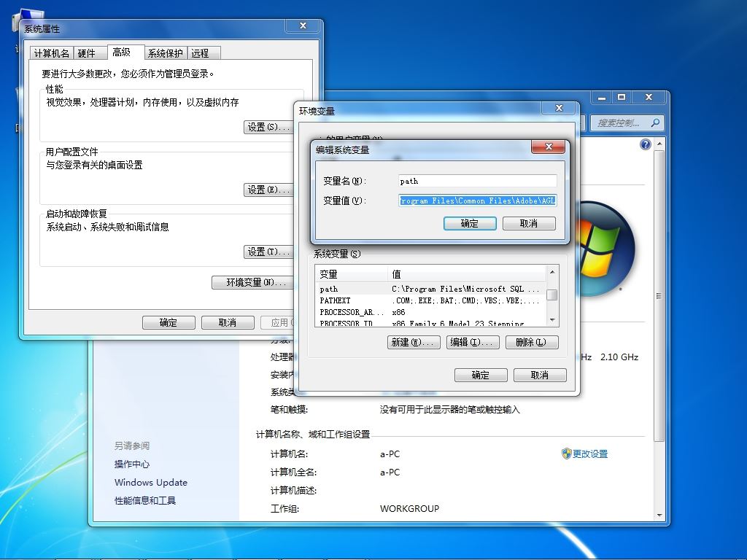The height and width of the screenshot is (560, 747).
Task: Maximize the system control panel window
Action: (x=622, y=97)
